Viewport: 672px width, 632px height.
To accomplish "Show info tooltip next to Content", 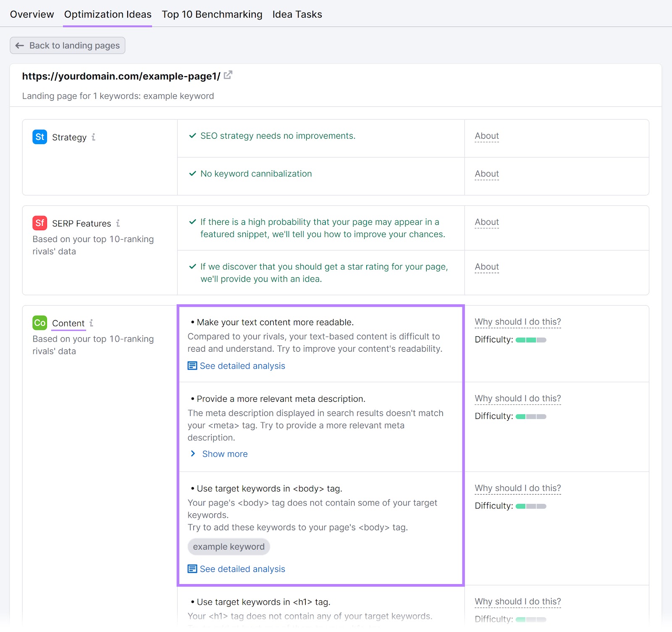I will (92, 323).
